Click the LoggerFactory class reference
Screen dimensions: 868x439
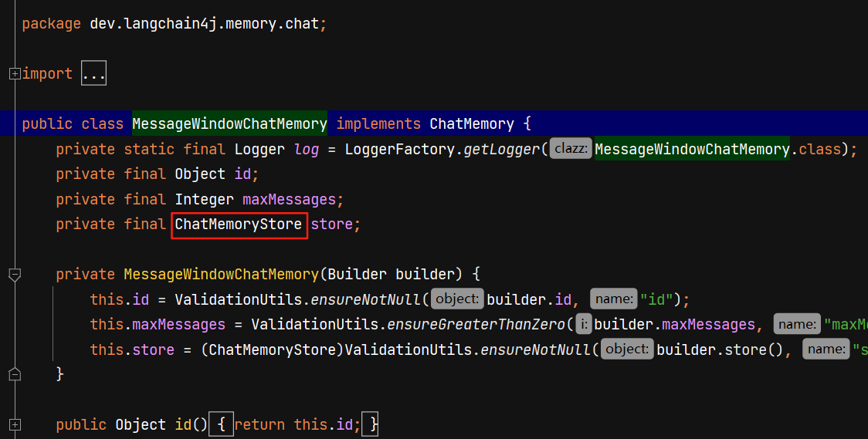click(400, 149)
